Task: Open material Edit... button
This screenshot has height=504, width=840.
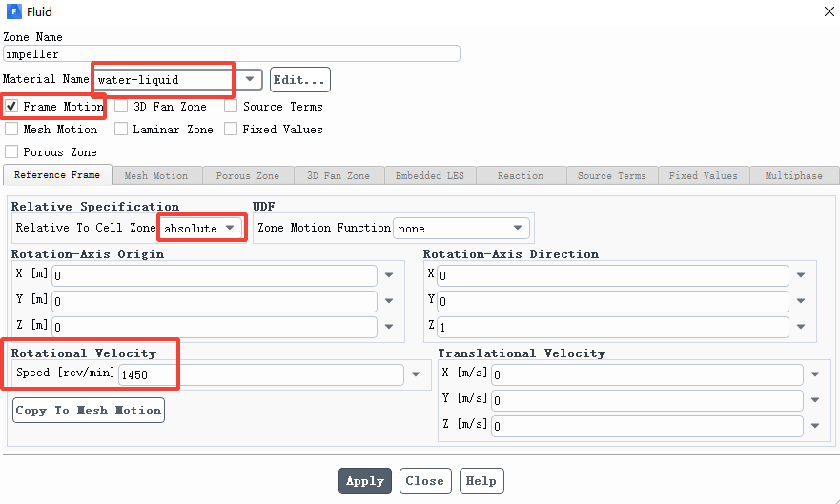Action: point(300,79)
